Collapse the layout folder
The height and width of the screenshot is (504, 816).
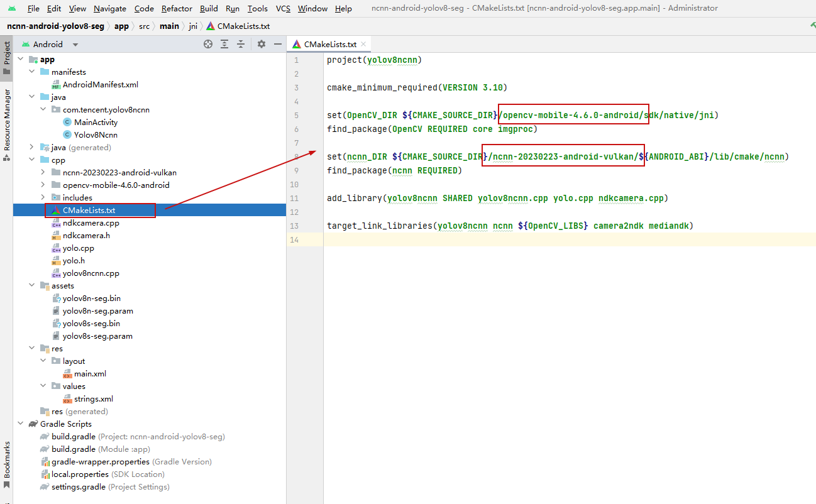click(43, 361)
